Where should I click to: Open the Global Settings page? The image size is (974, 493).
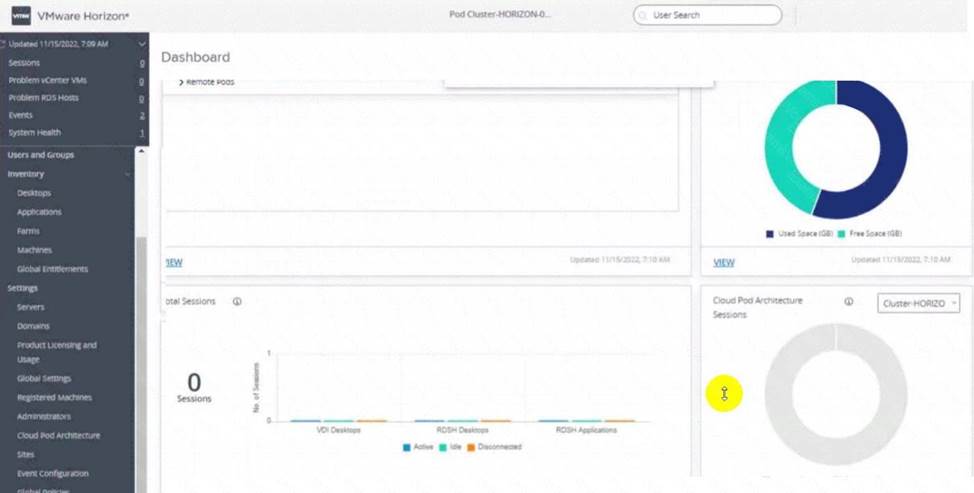coord(44,378)
